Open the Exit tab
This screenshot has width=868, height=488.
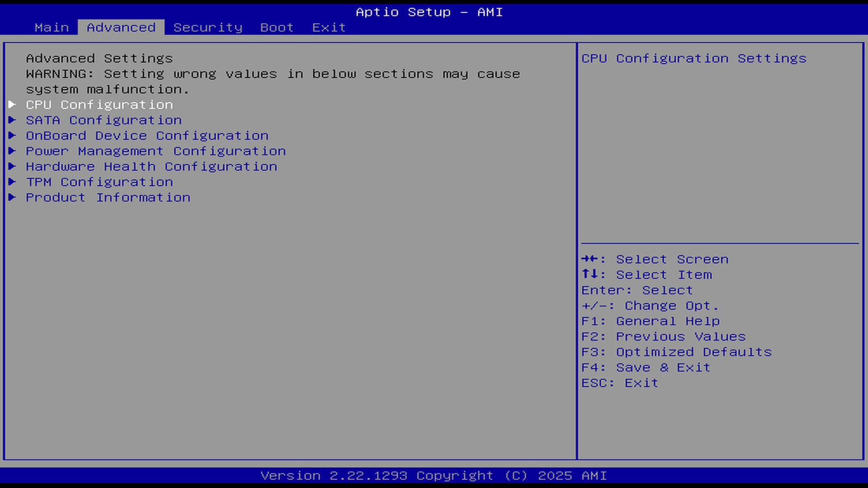tap(329, 28)
